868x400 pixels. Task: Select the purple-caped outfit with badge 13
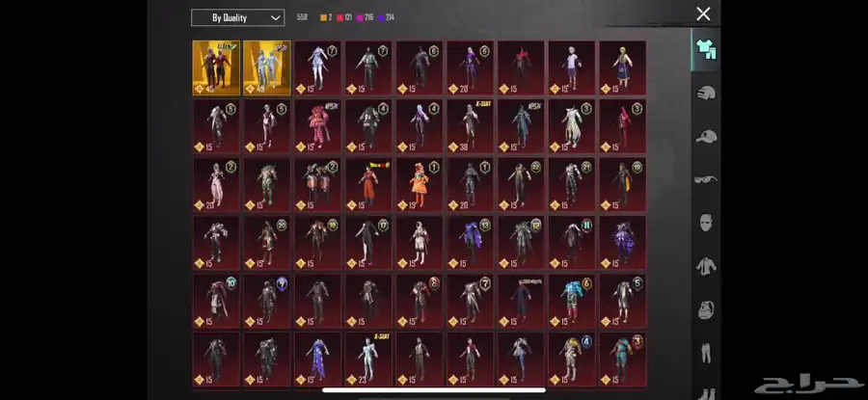(x=470, y=242)
